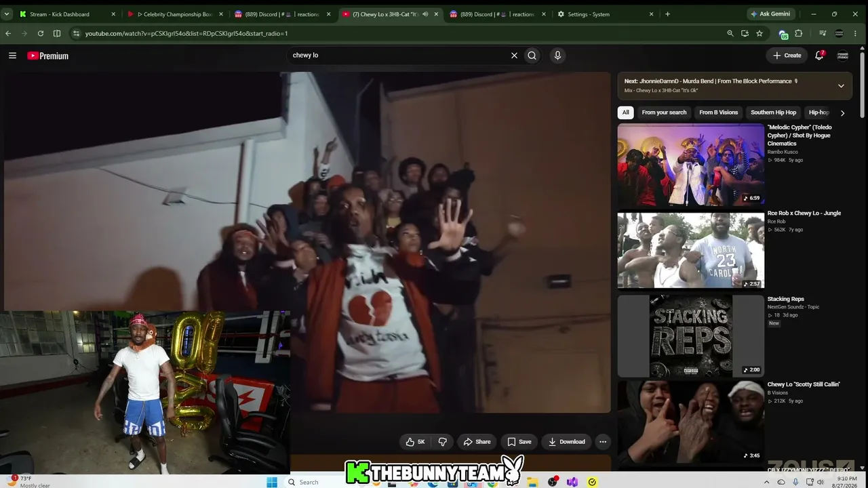
Task: Select the 'From your search' chip
Action: pyautogui.click(x=664, y=113)
